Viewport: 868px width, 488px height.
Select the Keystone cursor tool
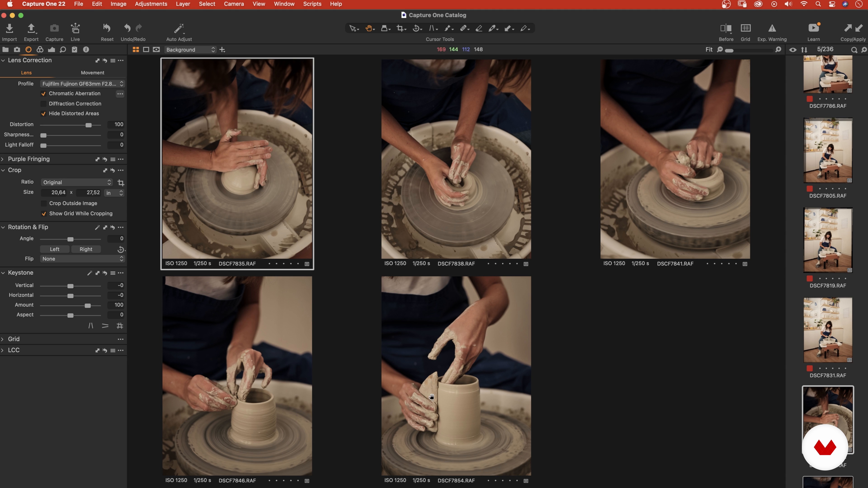[433, 29]
